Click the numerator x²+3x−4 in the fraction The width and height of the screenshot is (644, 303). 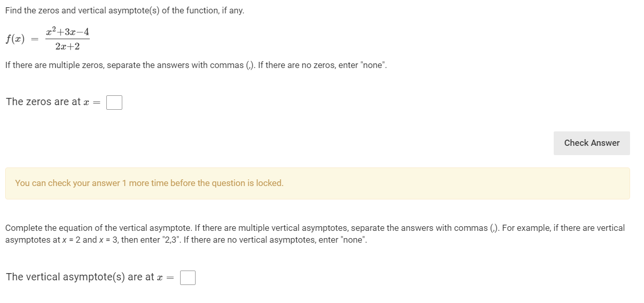[68, 31]
